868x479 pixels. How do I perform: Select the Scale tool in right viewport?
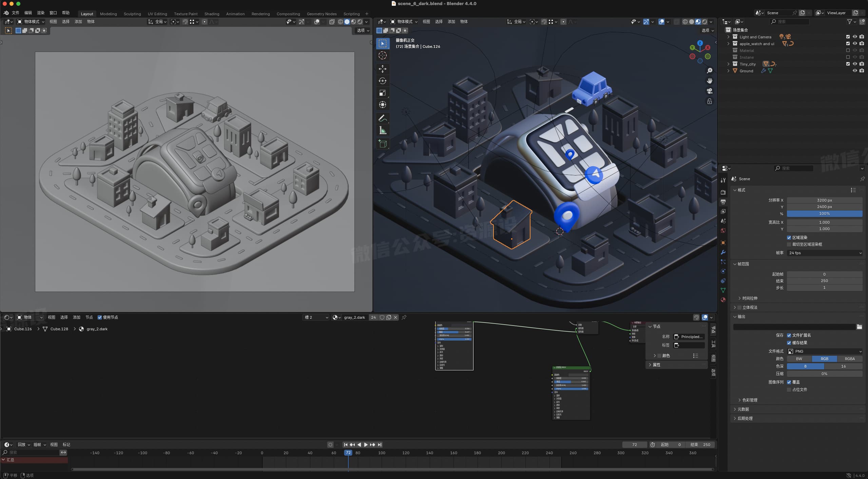[x=383, y=93]
